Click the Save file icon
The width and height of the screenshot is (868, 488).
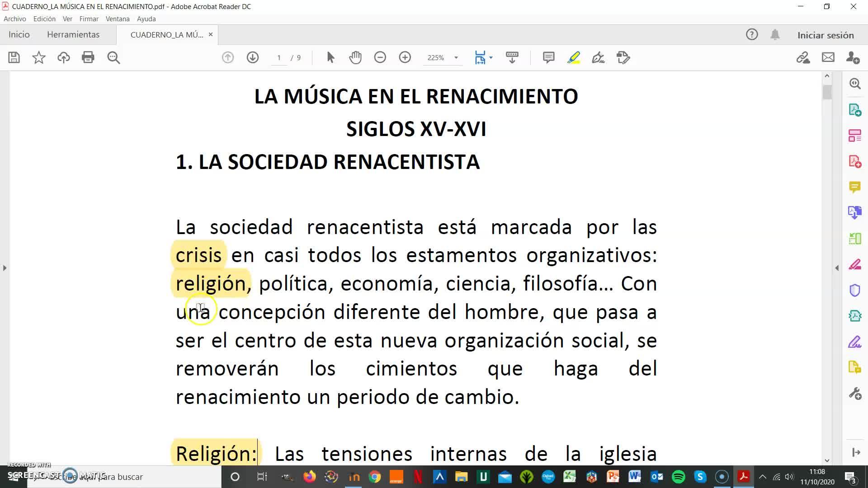pyautogui.click(x=14, y=57)
